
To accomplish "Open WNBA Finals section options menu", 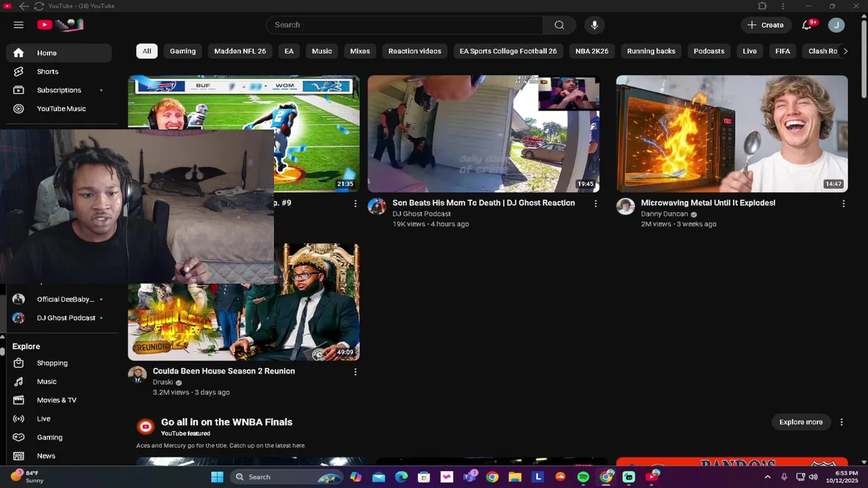I will click(842, 422).
